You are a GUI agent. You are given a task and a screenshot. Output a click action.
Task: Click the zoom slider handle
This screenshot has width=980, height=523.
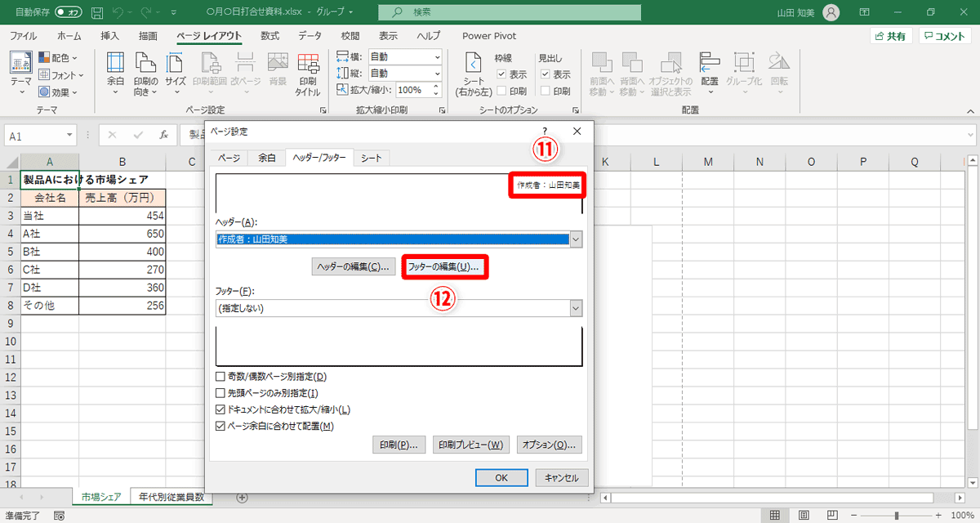897,516
